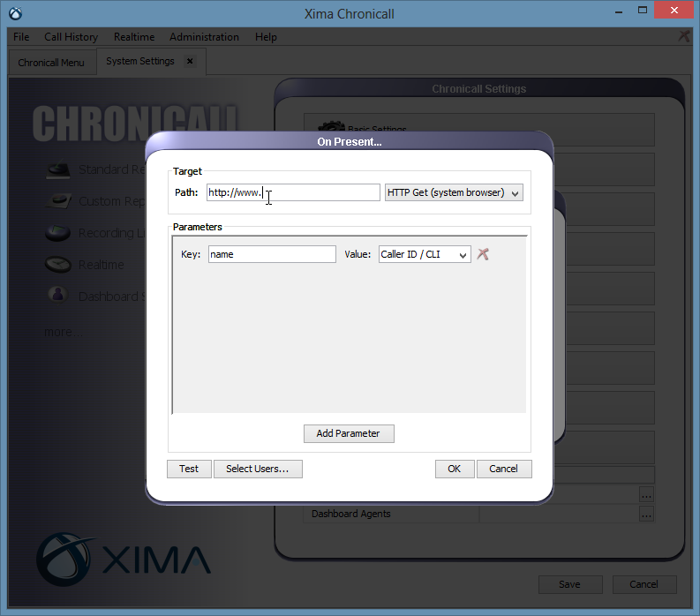This screenshot has width=700, height=616.
Task: Click the Recording Library icon in sidebar
Action: pos(58,233)
